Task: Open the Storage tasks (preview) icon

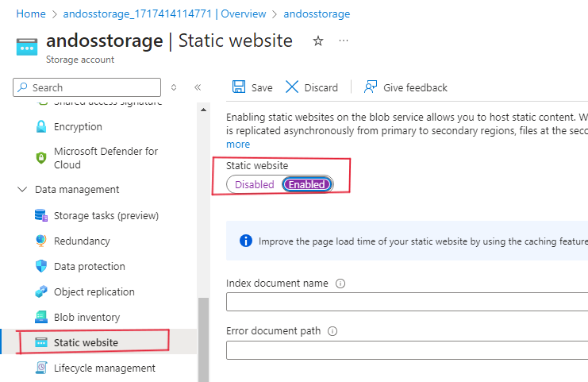Action: pyautogui.click(x=41, y=216)
